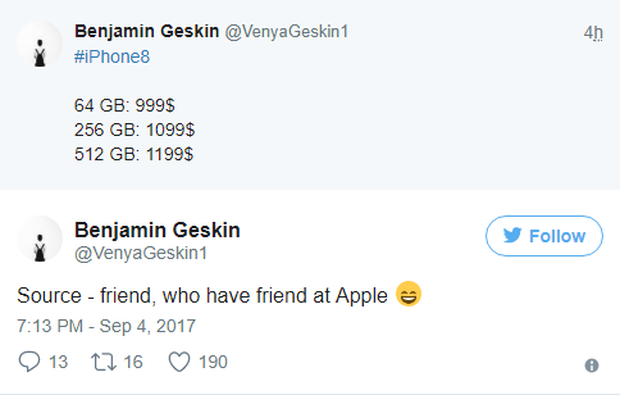Open the quoted tweet pricing text
Viewport: 620px width, 395px height.
tap(134, 130)
